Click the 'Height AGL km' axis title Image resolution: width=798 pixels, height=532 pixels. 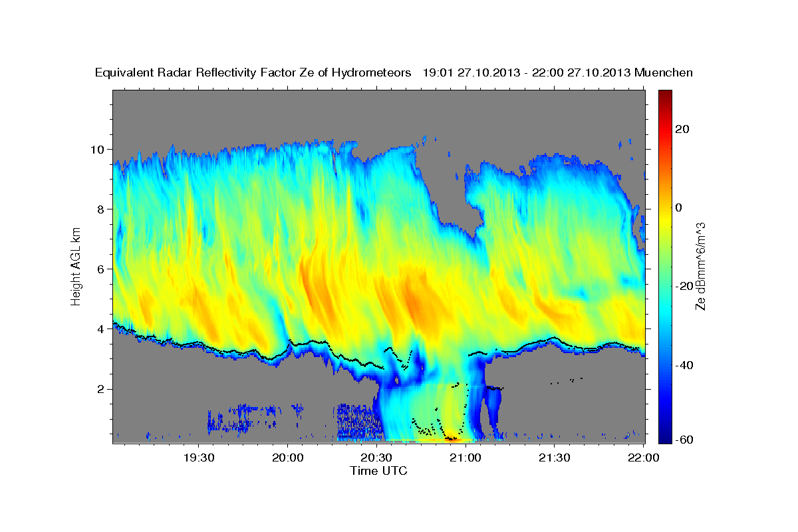click(76, 267)
